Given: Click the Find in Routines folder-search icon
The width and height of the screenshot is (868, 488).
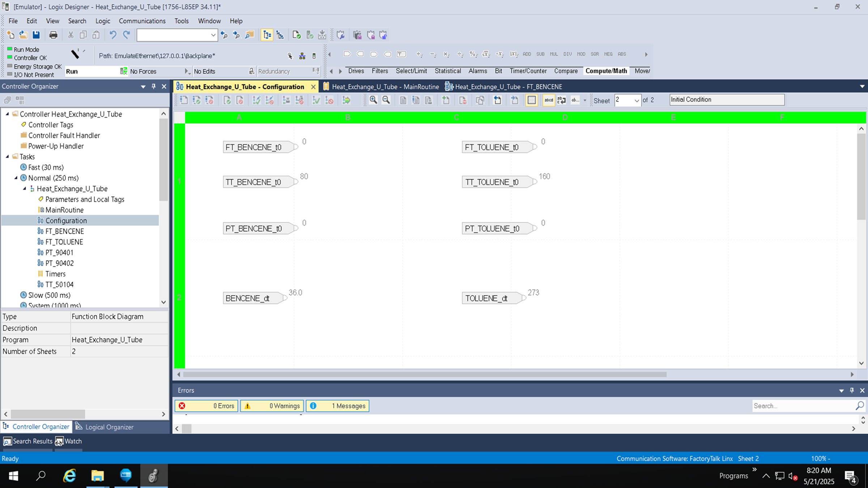Looking at the screenshot, I should click(250, 35).
